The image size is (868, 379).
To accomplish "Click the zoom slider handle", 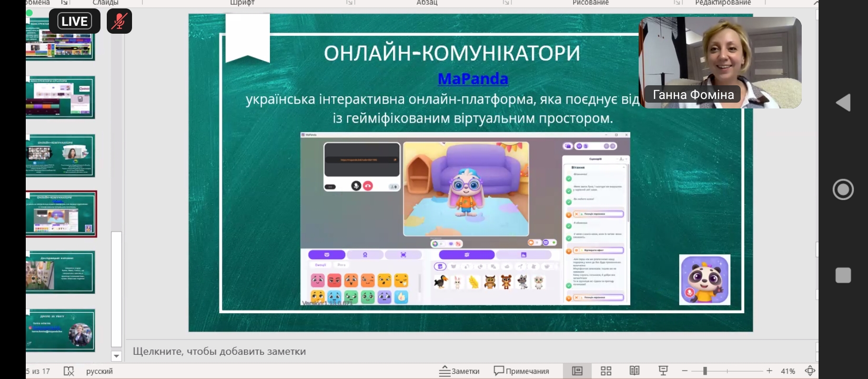I will click(705, 371).
